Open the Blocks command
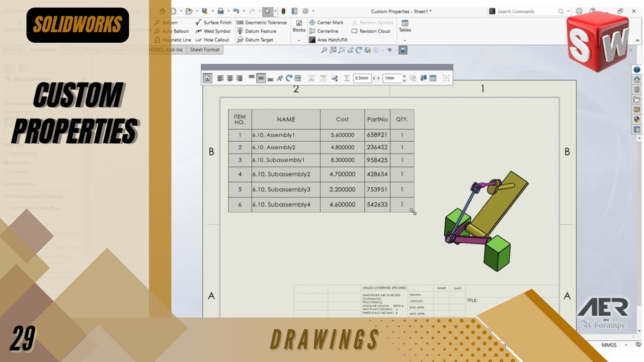Screen dimensions: 644x362 [x=299, y=26]
